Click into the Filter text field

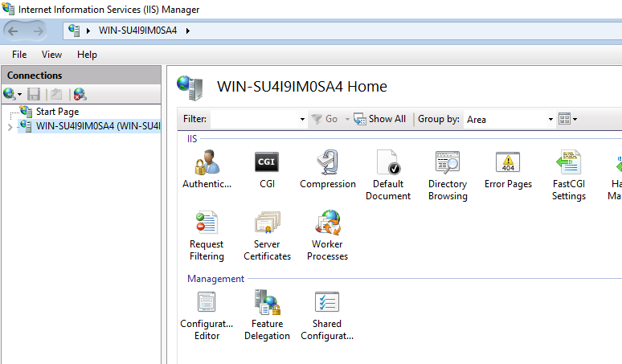tap(254, 119)
